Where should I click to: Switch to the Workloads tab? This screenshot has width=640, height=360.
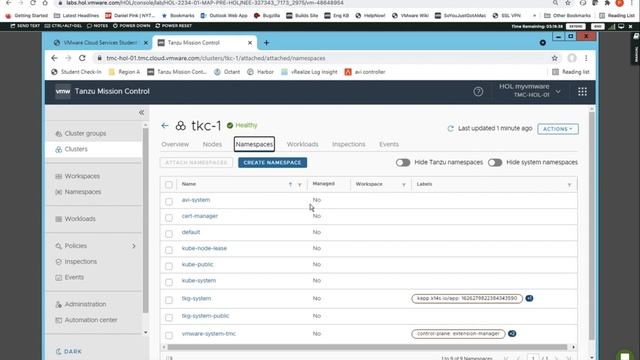(302, 144)
